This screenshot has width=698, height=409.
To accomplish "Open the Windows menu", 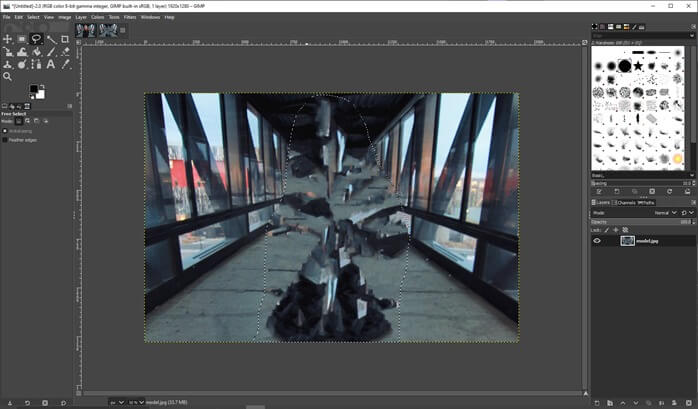I will tap(150, 17).
